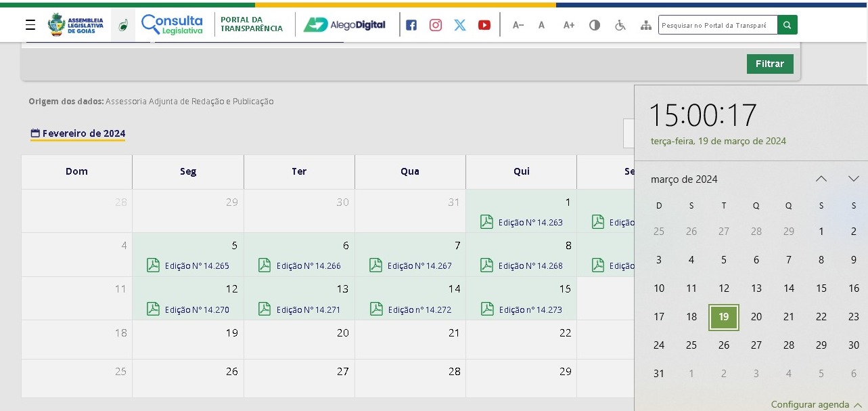Image resolution: width=868 pixels, height=411 pixels.
Task: Click the Fevereiro de 2024 month selector
Action: click(x=78, y=133)
